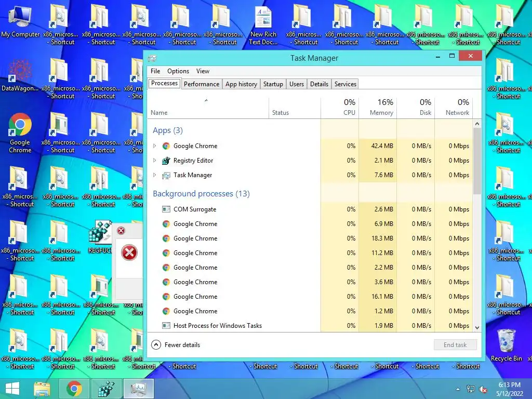
Task: Switch to the Performance tab
Action: point(202,84)
